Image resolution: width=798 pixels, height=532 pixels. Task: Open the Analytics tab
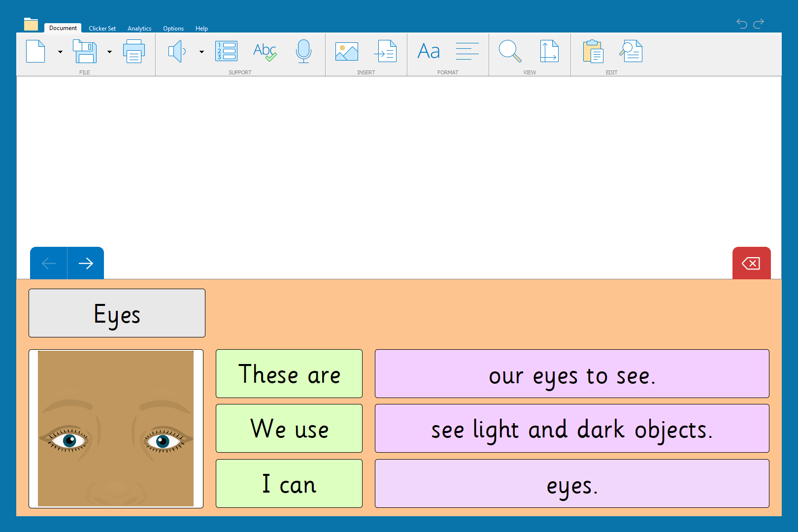139,29
